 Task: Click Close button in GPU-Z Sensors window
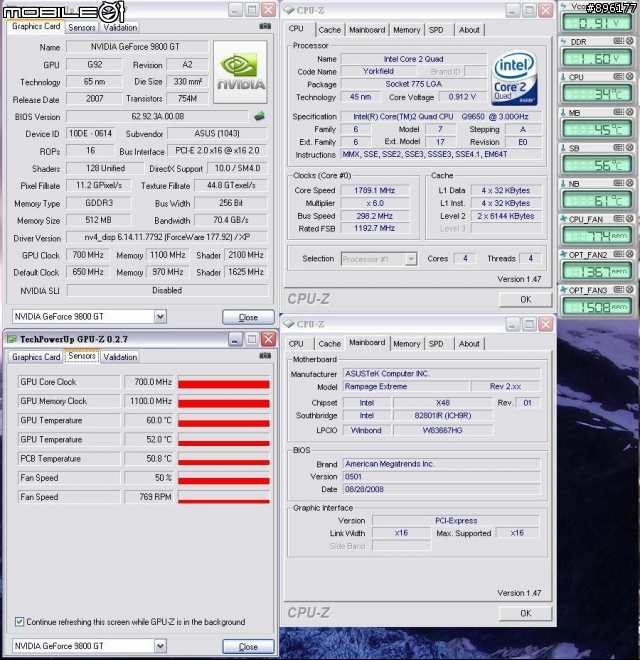(x=248, y=647)
